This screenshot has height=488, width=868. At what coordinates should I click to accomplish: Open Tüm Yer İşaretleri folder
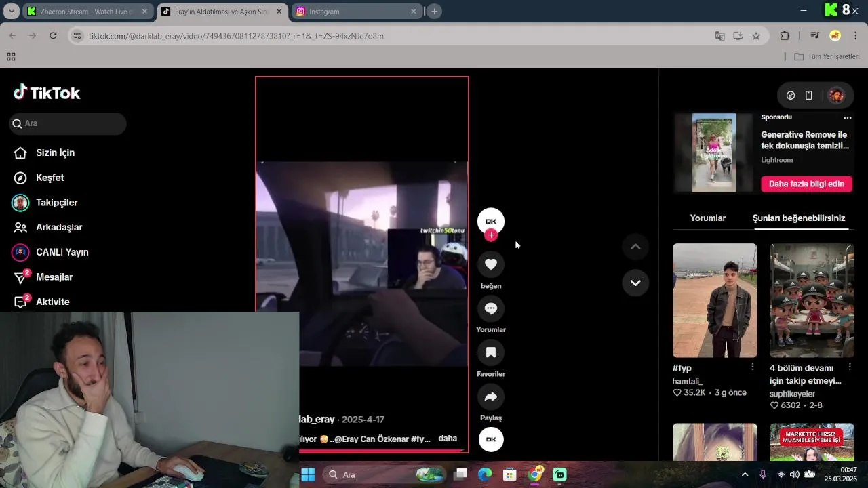pyautogui.click(x=827, y=56)
